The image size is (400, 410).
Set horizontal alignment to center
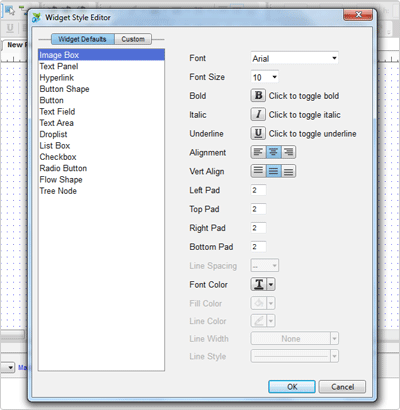(273, 152)
